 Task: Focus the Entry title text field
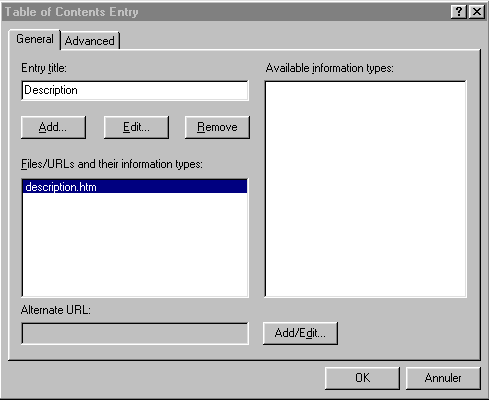135,90
